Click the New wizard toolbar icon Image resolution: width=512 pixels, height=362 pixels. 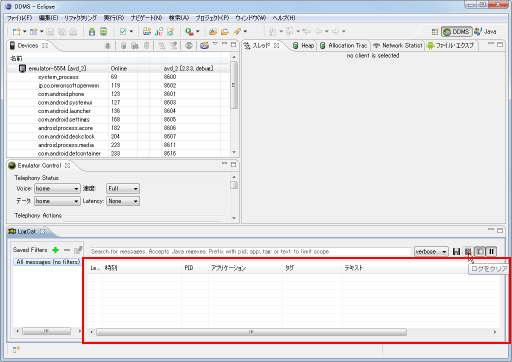16,32
